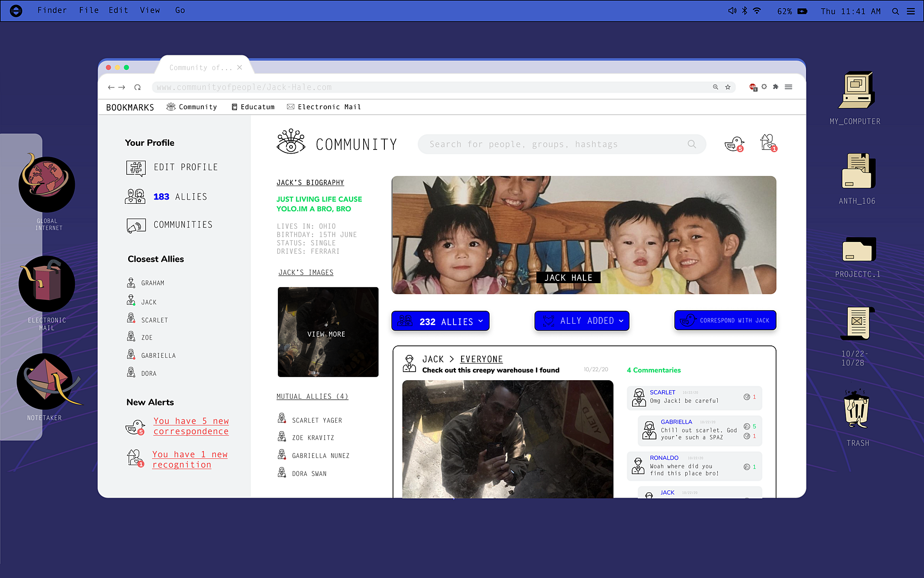Open the Global Internet dock app
This screenshot has height=578, width=924.
click(47, 184)
